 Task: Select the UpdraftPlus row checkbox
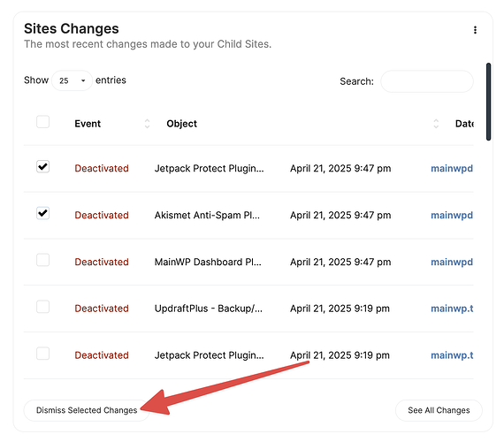point(42,307)
